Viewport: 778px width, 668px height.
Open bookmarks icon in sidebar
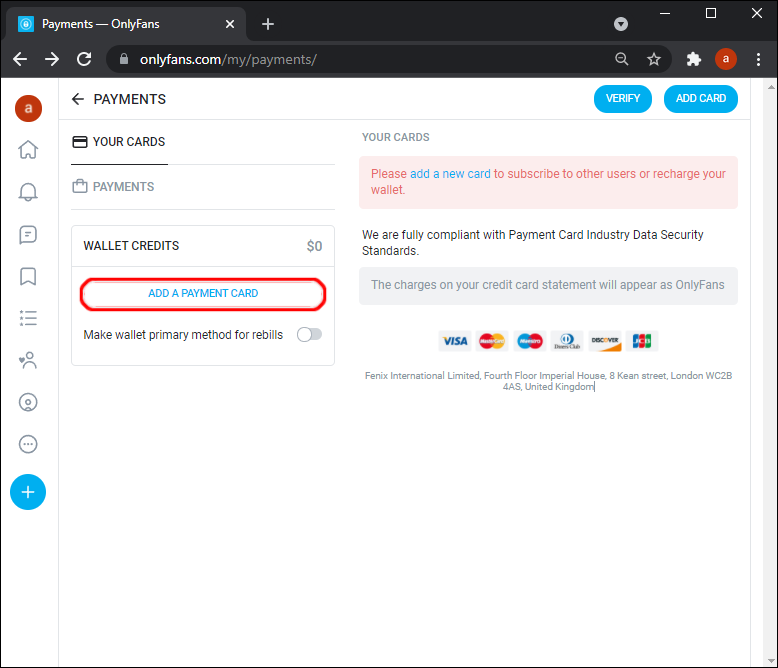click(28, 276)
